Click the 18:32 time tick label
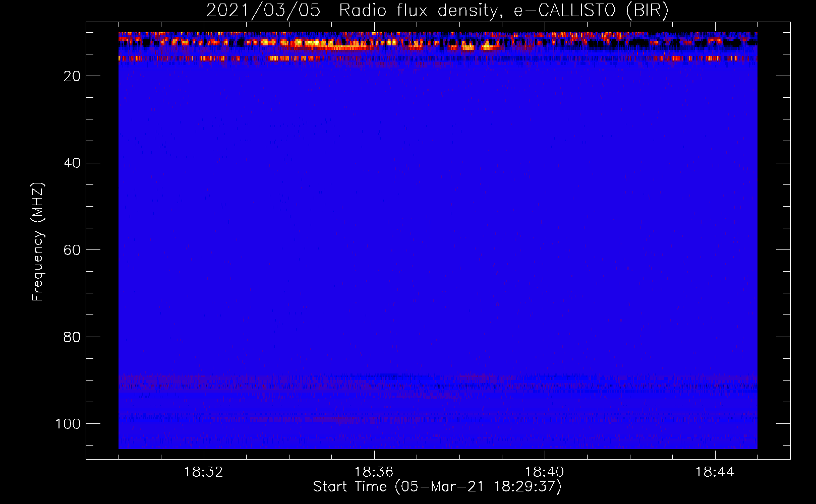Image resolution: width=816 pixels, height=504 pixels. pos(204,472)
